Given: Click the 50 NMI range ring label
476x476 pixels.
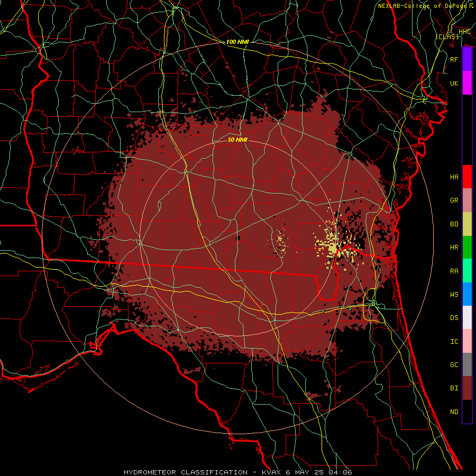Looking at the screenshot, I should (237, 140).
